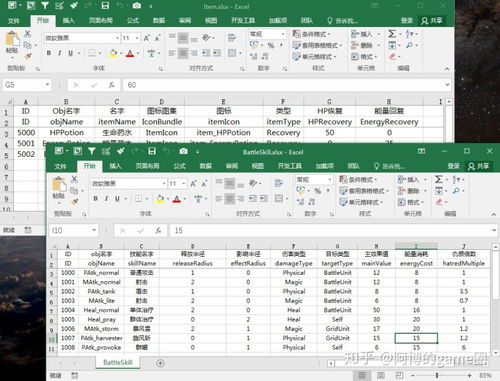Click the Save icon in BattleSkill window toolbar
The width and height of the screenshot is (500, 381).
pos(152,151)
